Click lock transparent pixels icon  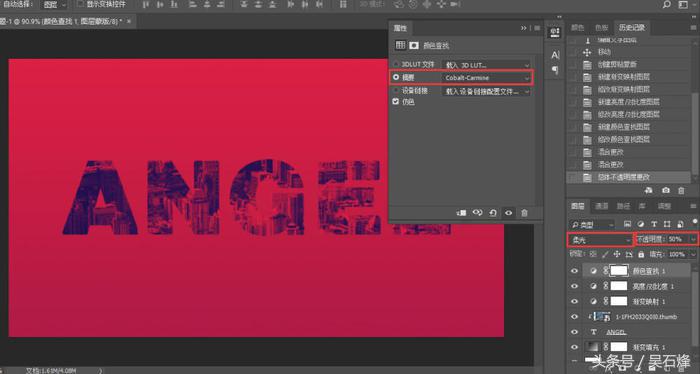(593, 254)
